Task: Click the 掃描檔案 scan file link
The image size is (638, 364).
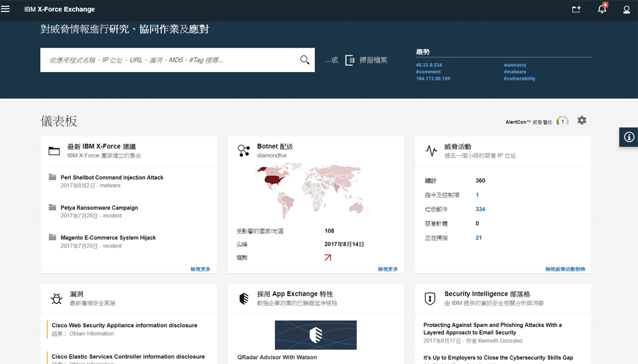Action: click(x=373, y=60)
